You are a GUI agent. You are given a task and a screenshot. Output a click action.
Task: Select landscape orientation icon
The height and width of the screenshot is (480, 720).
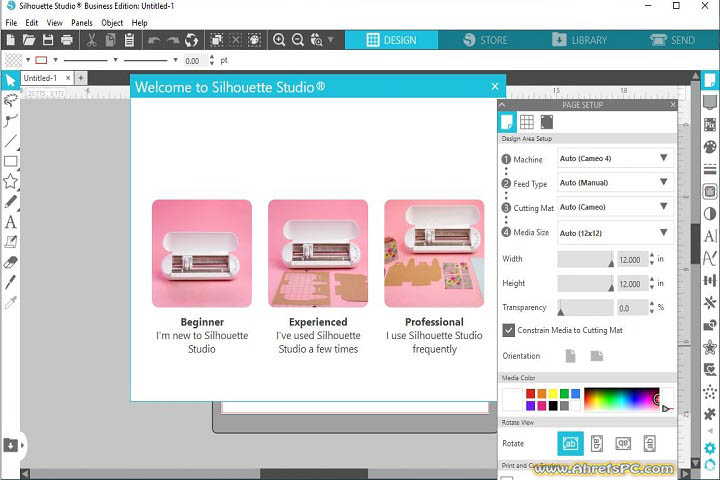[596, 356]
